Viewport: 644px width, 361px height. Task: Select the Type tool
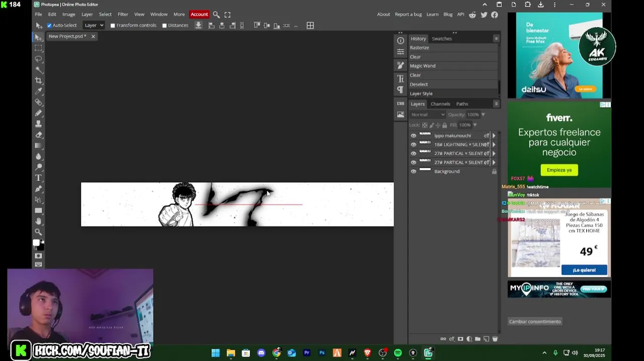click(x=38, y=178)
